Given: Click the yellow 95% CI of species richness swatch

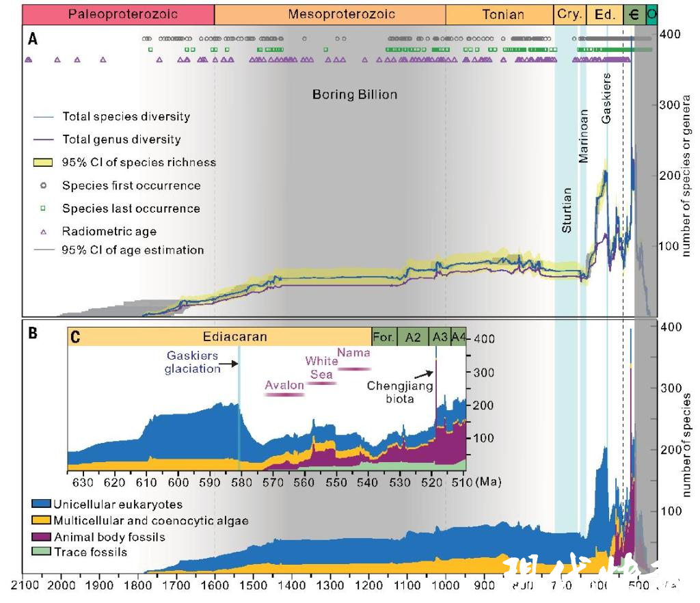Looking at the screenshot, I should [x=42, y=163].
